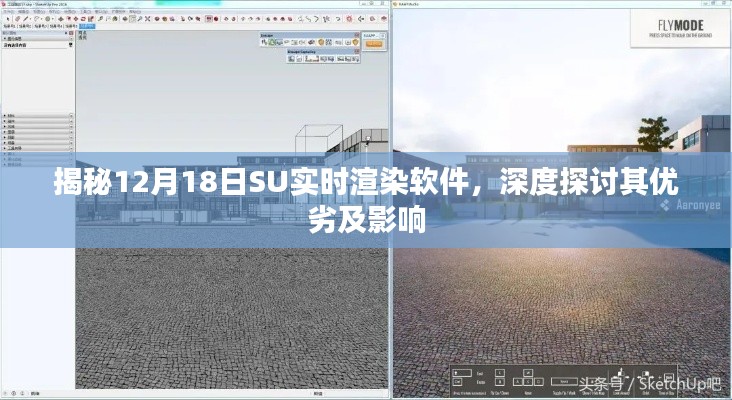Open the Enscape materials shield icon
Screen dimensions: 732x400
321,42
